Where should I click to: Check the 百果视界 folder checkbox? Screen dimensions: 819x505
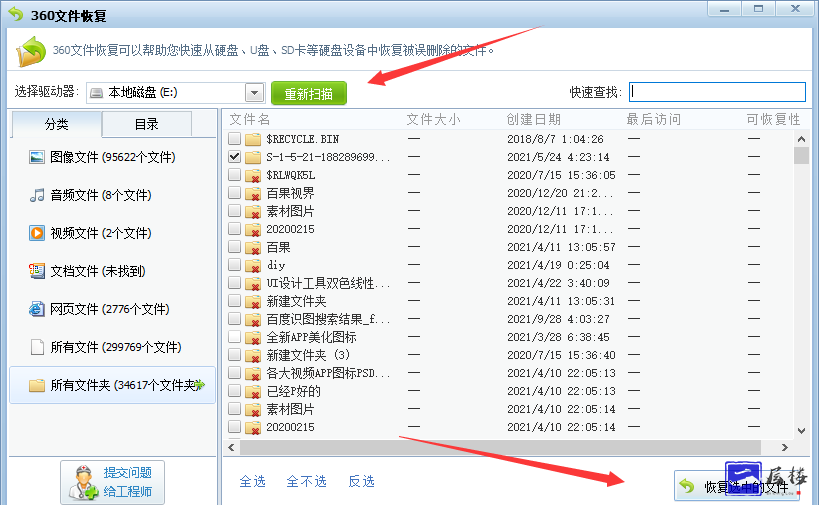(235, 193)
